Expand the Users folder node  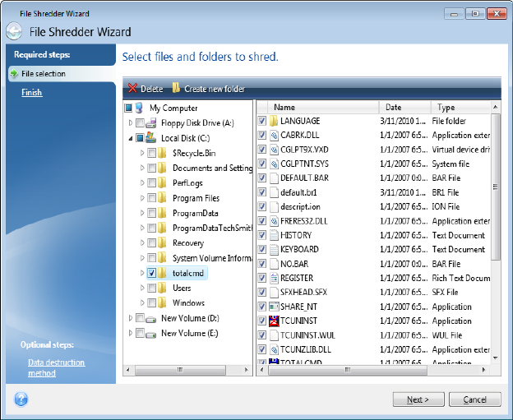tap(142, 288)
